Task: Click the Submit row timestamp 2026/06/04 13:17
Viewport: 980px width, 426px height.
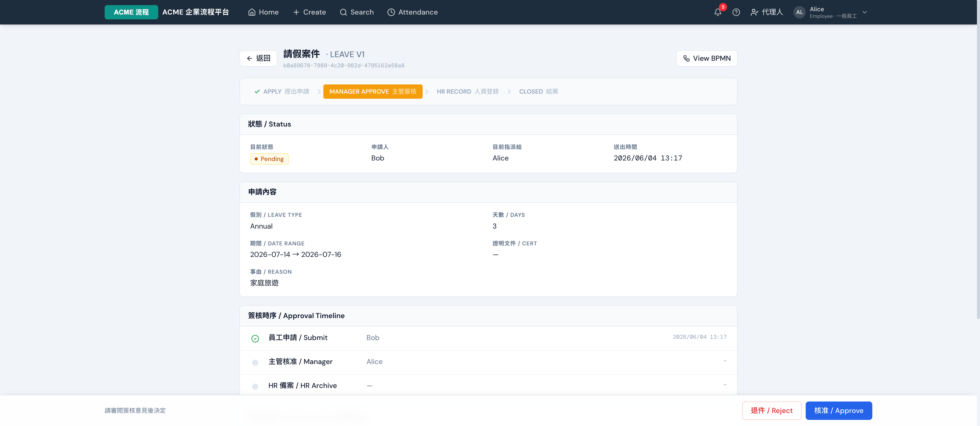Action: (x=699, y=337)
